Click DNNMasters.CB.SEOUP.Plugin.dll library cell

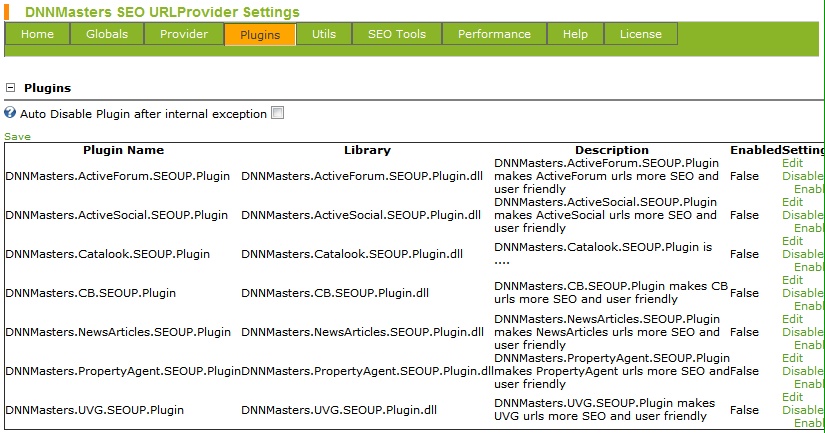(335, 293)
